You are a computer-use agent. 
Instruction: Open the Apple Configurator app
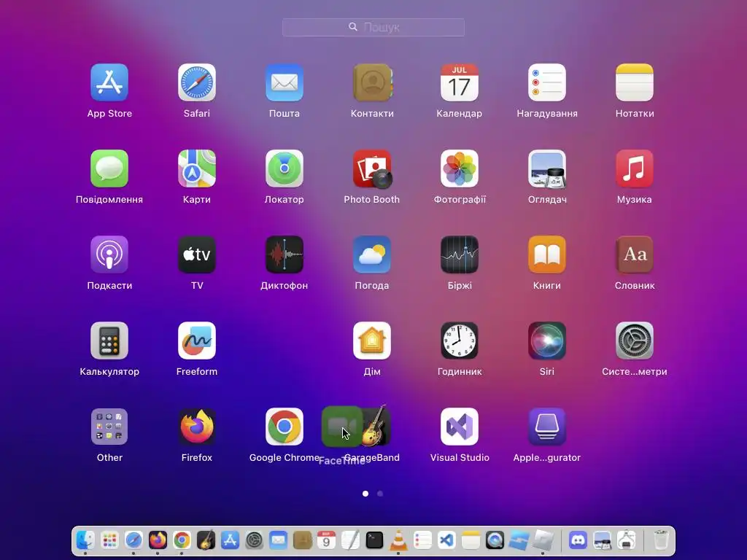[547, 427]
